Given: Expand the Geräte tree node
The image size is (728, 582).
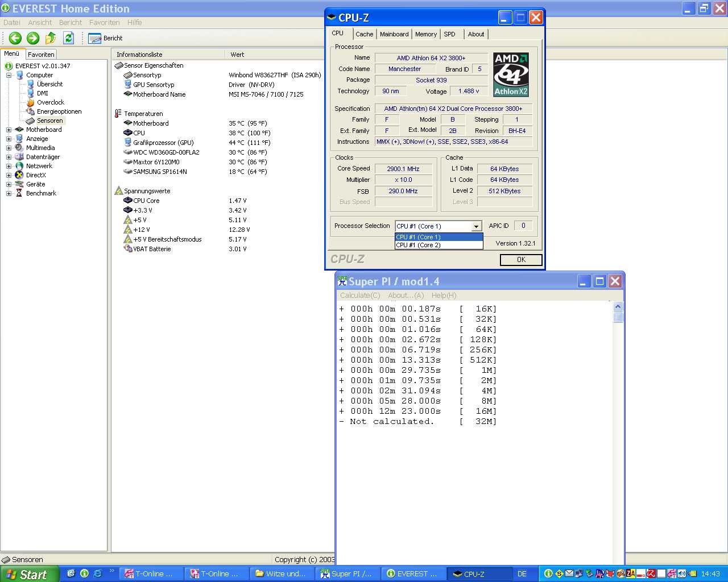Looking at the screenshot, I should click(x=9, y=184).
